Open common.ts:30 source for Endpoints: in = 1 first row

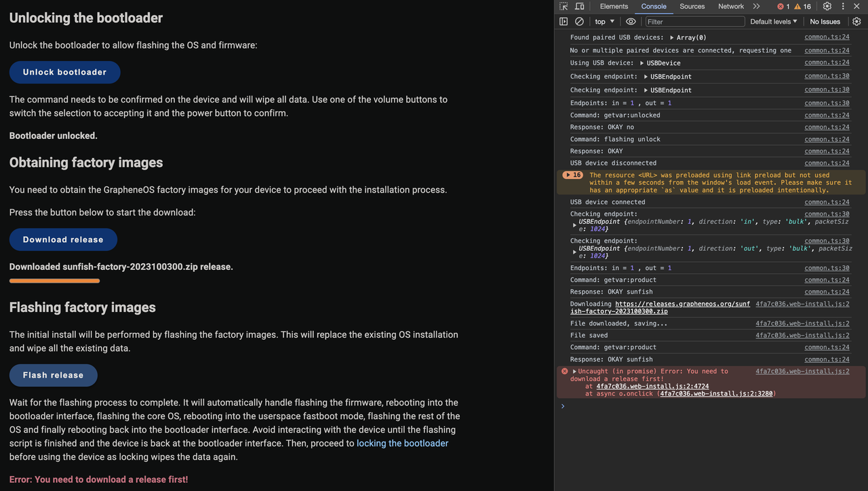(827, 102)
